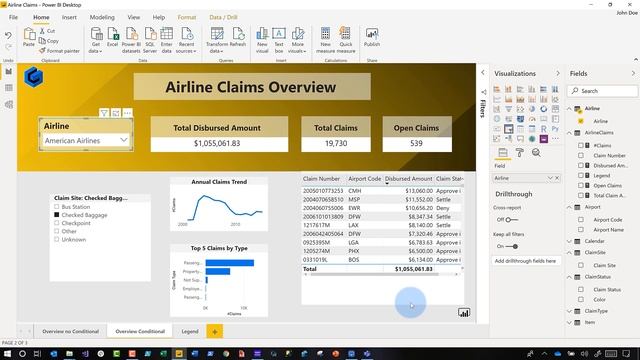This screenshot has width=640, height=360.
Task: Check the Bus Station claim site
Action: click(57, 207)
